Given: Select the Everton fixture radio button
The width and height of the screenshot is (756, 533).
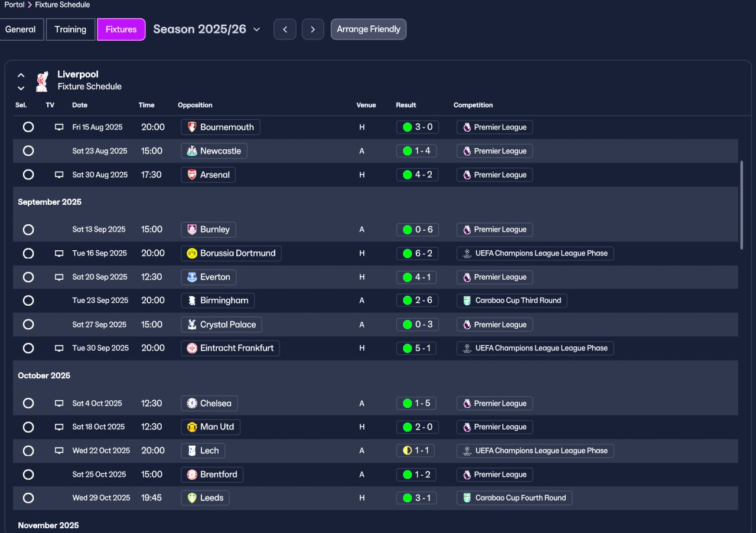Looking at the screenshot, I should 28,277.
